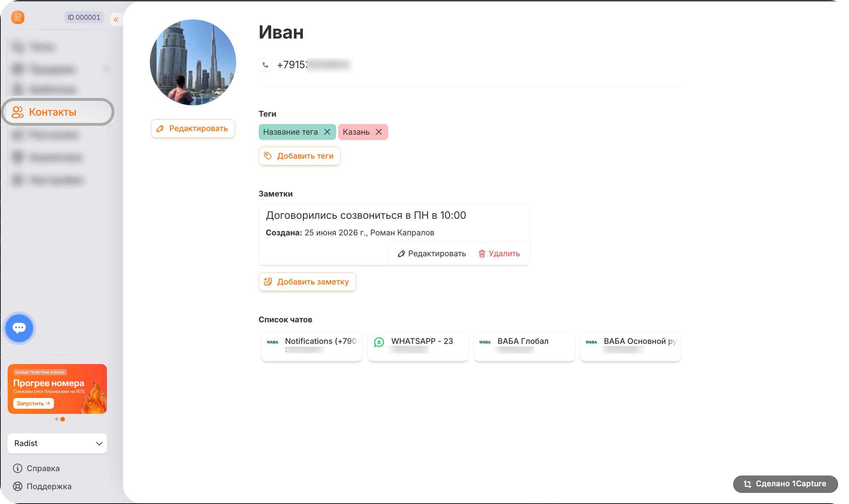Open the Radist workspace dropdown

coord(57,443)
